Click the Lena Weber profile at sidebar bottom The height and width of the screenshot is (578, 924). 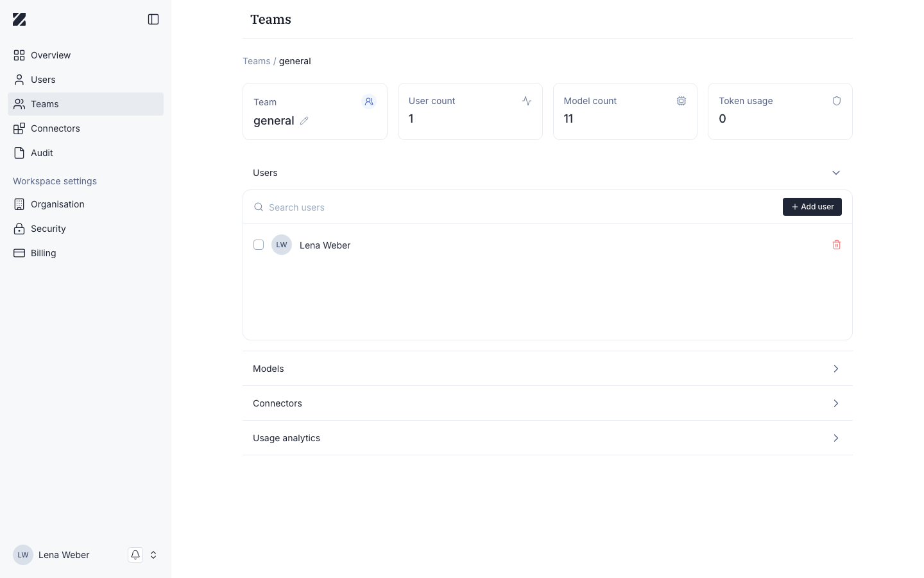coord(51,555)
